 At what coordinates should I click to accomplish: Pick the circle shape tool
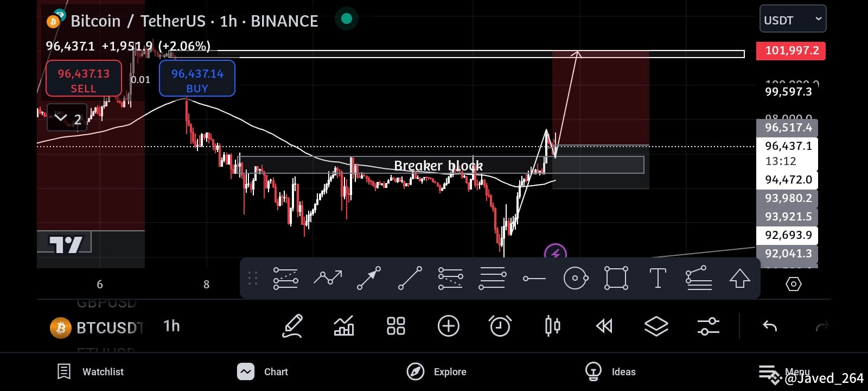576,279
